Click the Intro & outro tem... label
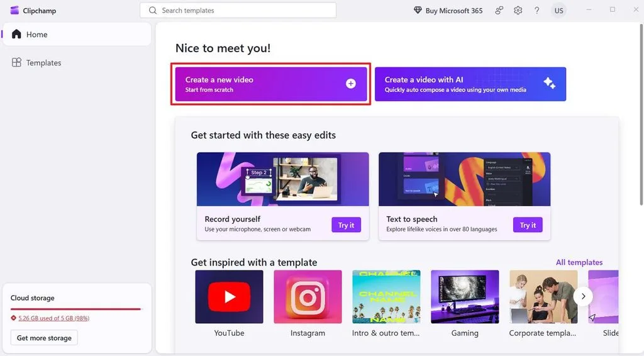 pyautogui.click(x=386, y=333)
